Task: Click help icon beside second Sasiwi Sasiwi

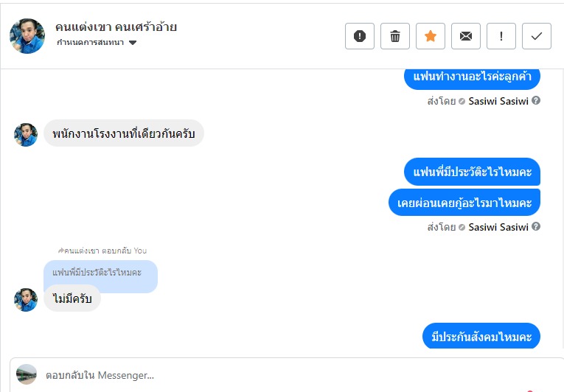Action: pyautogui.click(x=536, y=226)
